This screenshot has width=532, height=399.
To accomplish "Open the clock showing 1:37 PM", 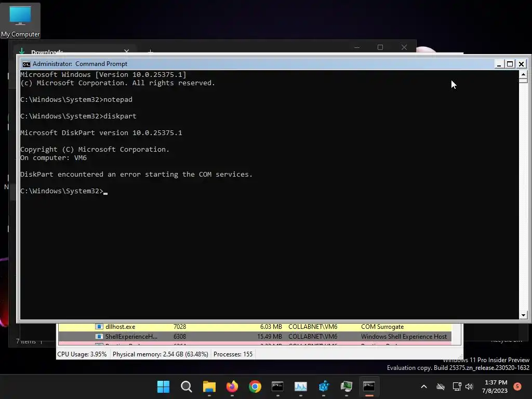I will click(x=495, y=387).
